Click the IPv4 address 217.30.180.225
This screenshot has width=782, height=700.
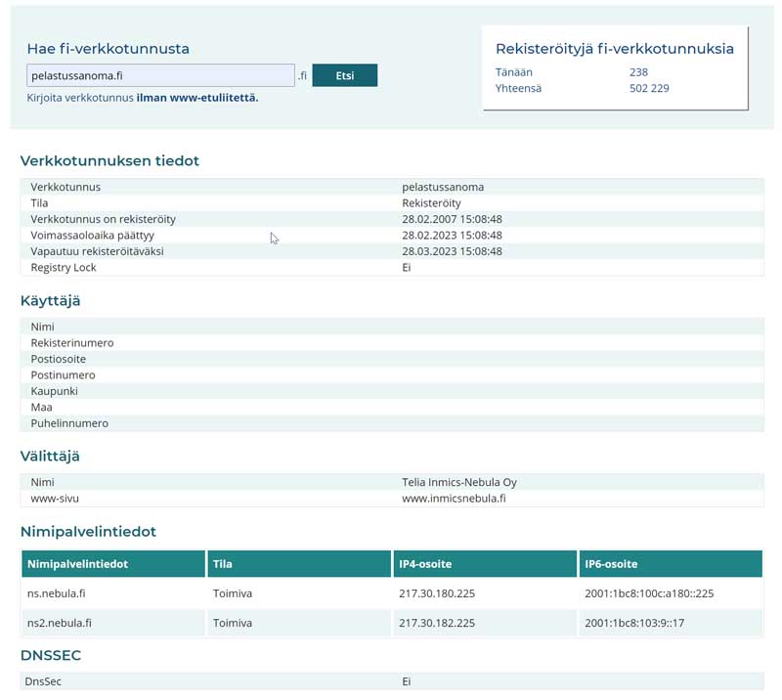click(x=436, y=593)
